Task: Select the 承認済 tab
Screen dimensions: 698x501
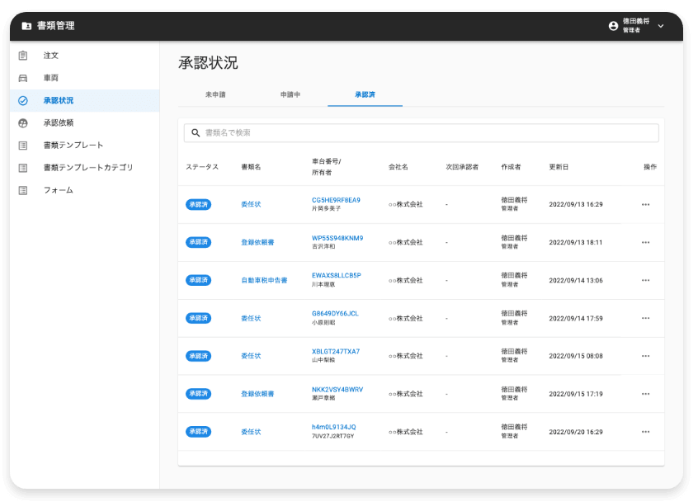Action: pos(365,94)
